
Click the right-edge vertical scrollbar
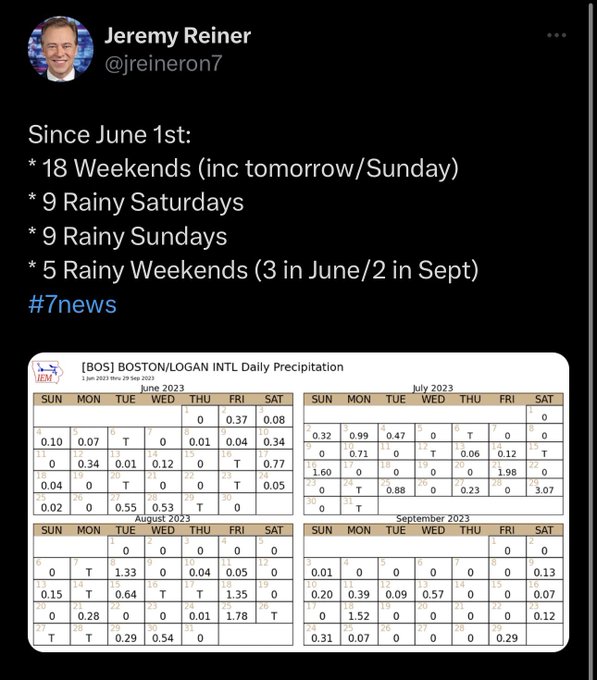pyautogui.click(x=591, y=340)
